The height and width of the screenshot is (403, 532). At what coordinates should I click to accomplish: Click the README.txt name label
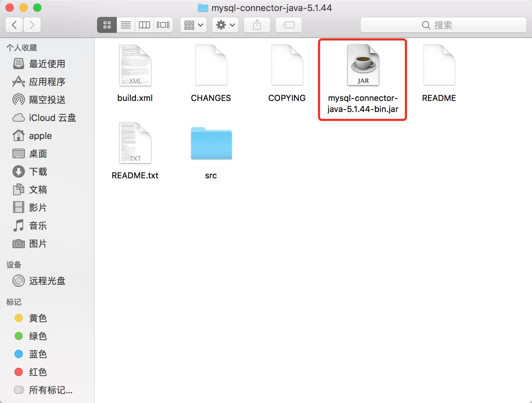coord(135,176)
